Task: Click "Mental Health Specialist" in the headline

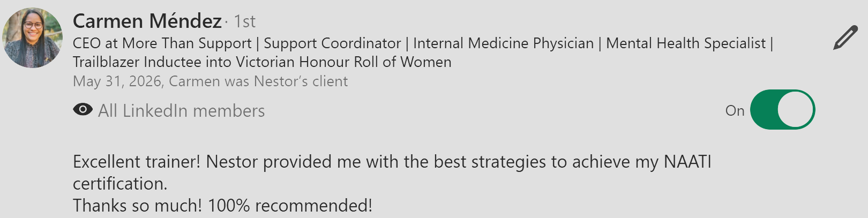Action: click(x=686, y=43)
